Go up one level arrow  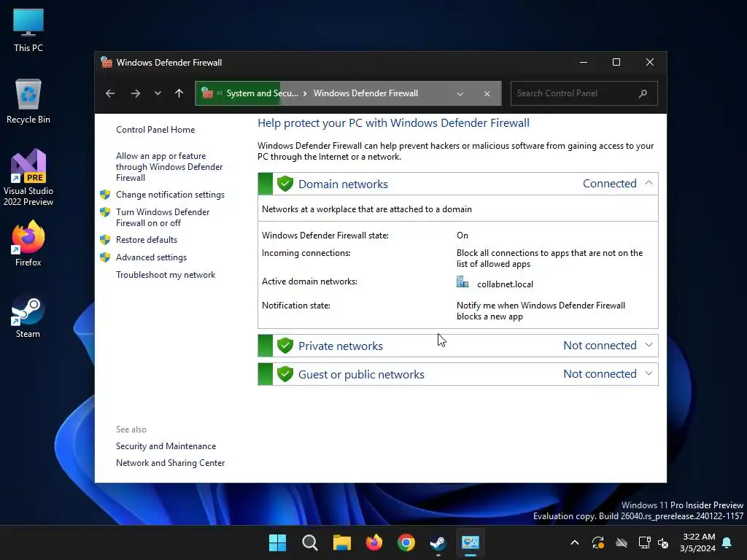click(179, 93)
